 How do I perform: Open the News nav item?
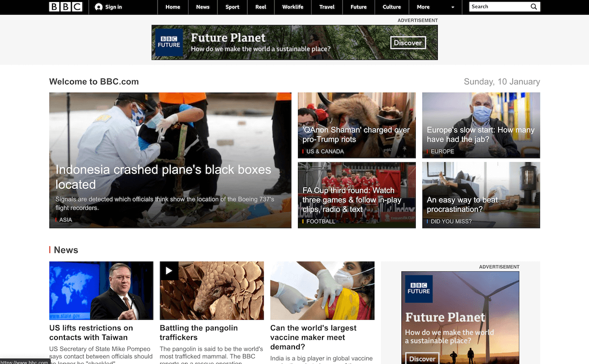(x=203, y=7)
